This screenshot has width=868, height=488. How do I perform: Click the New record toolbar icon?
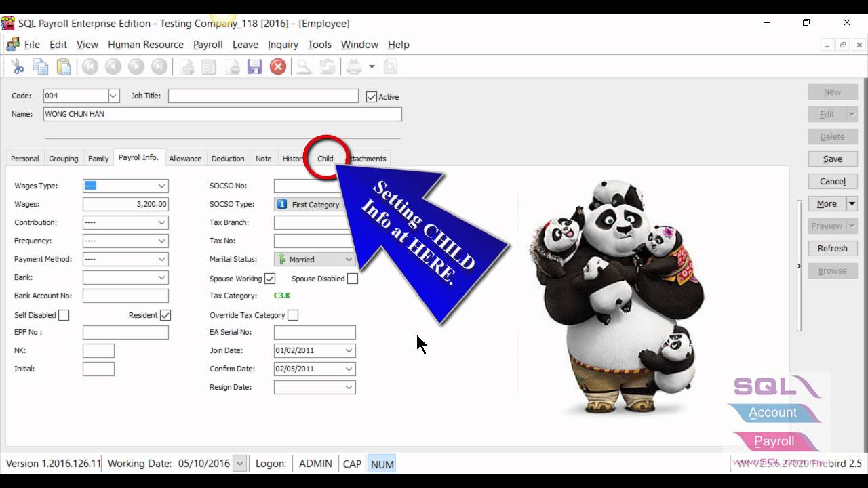186,66
